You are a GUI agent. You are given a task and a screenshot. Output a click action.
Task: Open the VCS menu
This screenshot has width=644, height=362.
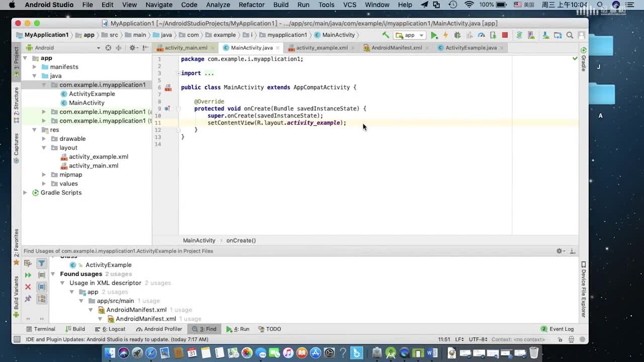(350, 5)
